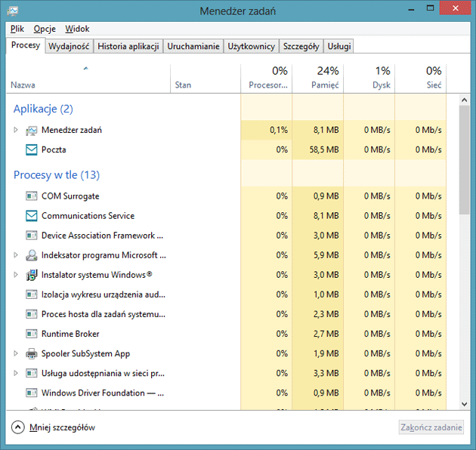Expand the Menedżer zadań app row

[x=15, y=130]
